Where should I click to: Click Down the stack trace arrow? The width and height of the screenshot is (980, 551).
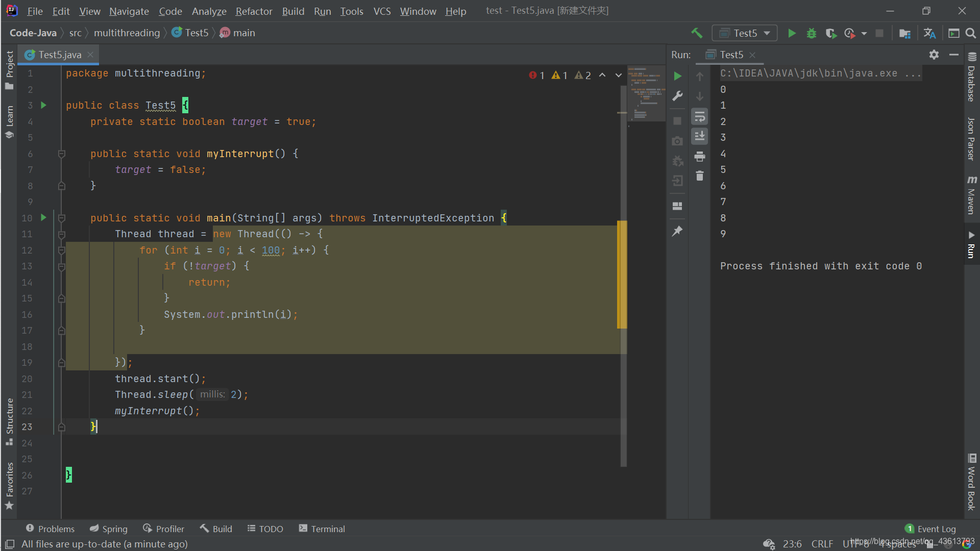[700, 96]
